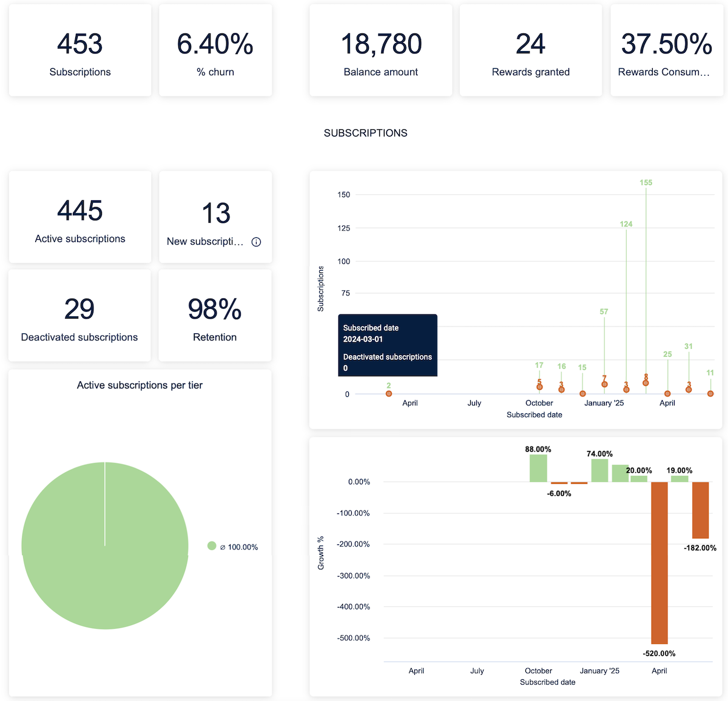Click the info icon beside New subscriptions

pyautogui.click(x=257, y=242)
